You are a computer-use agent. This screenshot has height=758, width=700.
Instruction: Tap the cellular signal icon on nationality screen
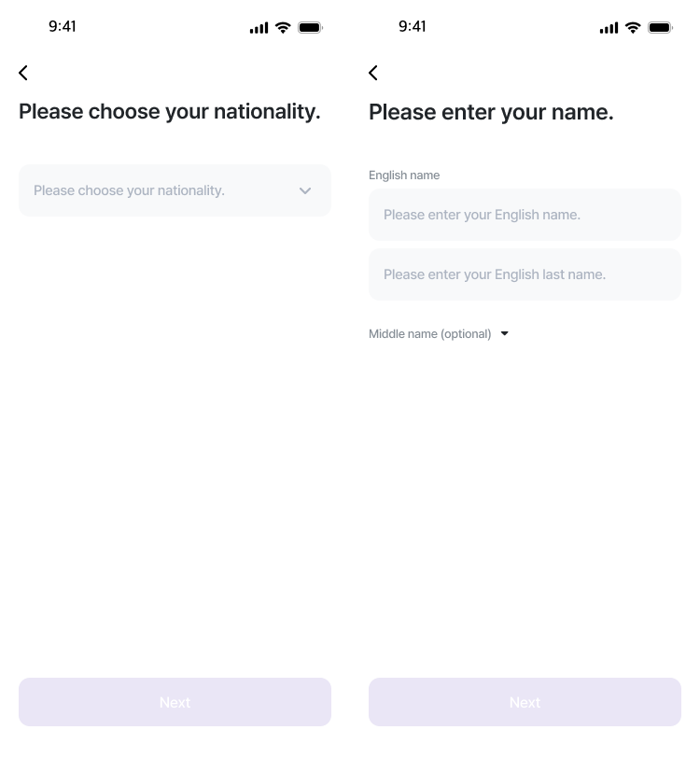coord(259,28)
